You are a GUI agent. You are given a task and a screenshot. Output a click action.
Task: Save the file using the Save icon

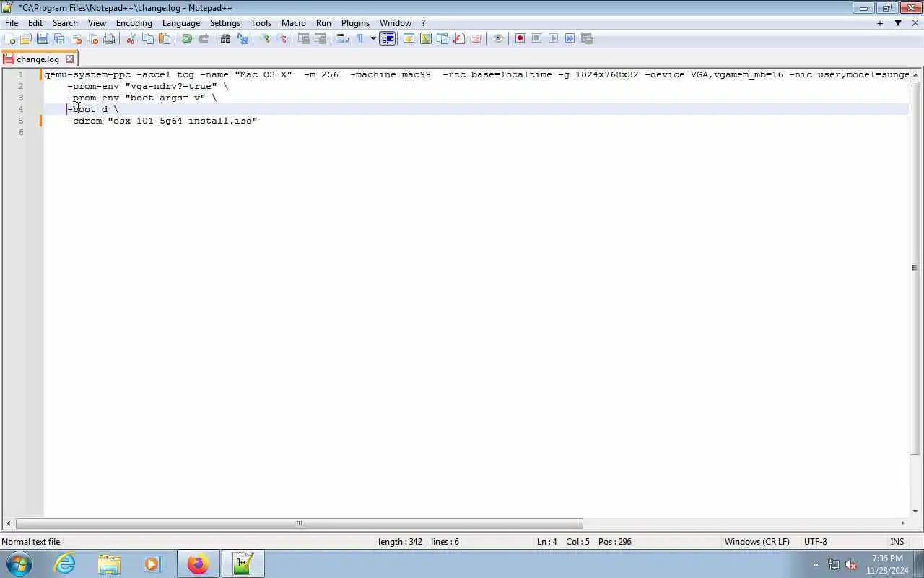point(43,38)
